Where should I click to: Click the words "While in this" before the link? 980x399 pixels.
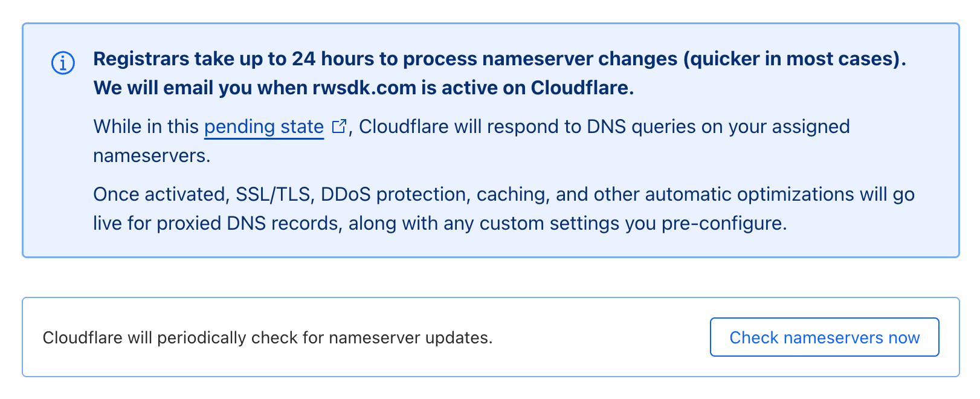(146, 127)
